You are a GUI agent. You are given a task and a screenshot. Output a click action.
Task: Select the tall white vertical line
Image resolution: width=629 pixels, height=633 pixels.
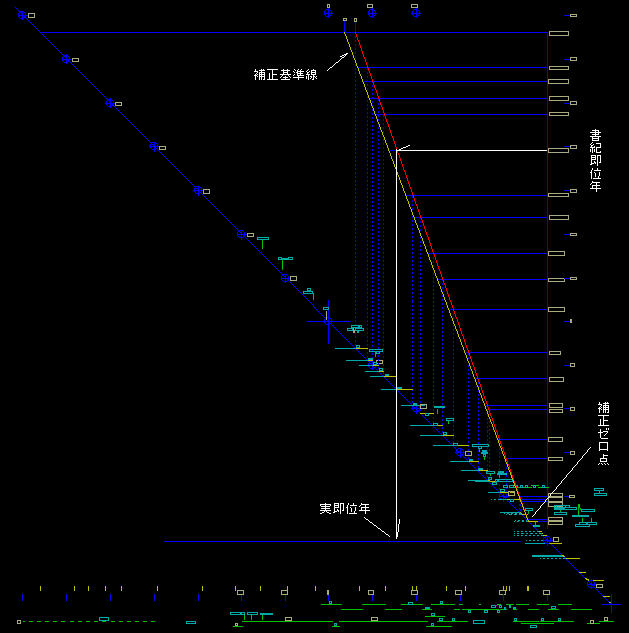pyautogui.click(x=396, y=344)
